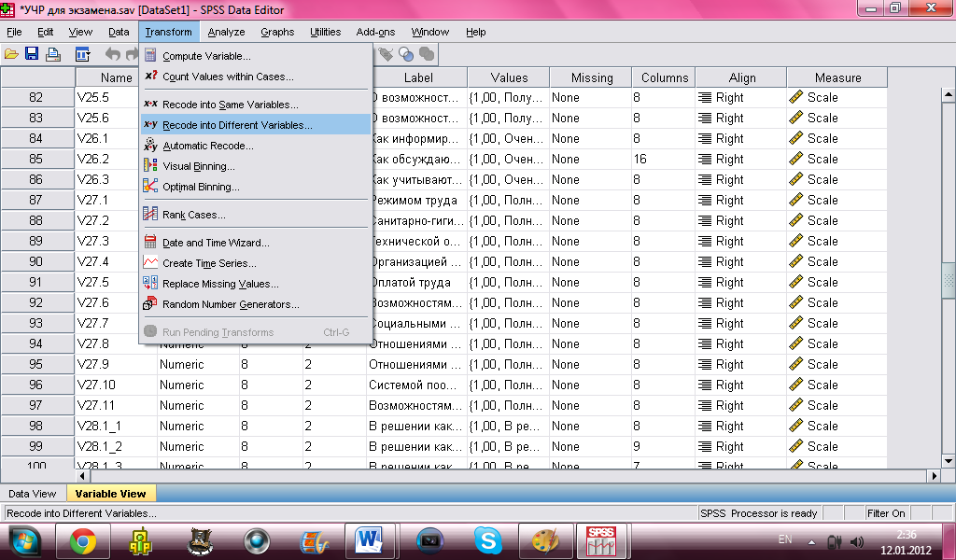Click horizontal scrollbar right arrow
This screenshot has height=560, width=956.
934,475
